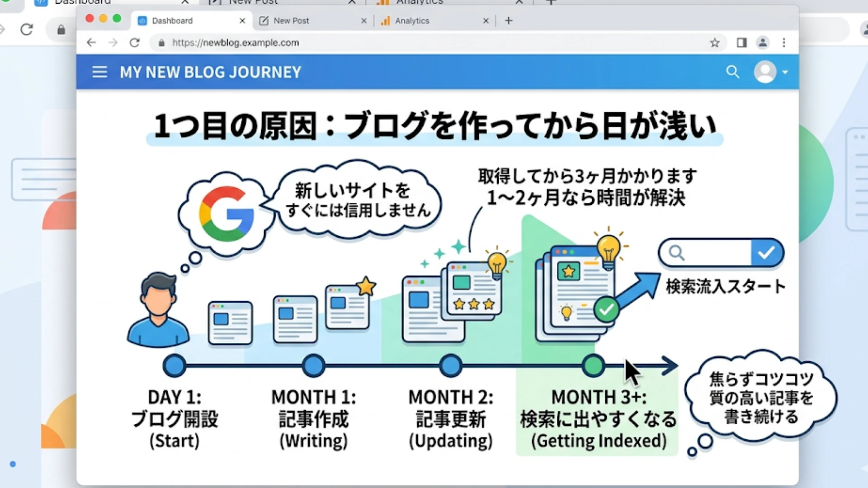
Task: Close the Analytics tab
Action: coord(486,21)
